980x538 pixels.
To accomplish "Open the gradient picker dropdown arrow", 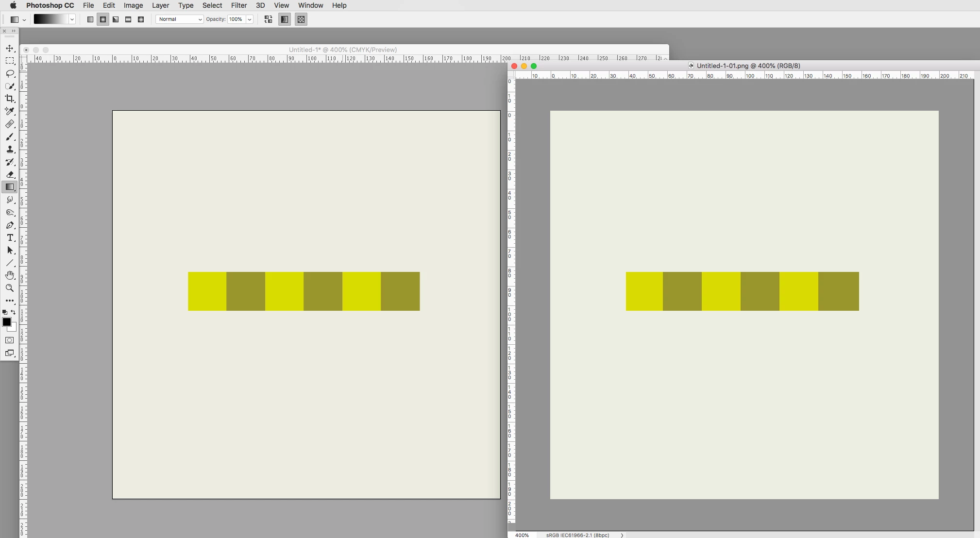I will pos(72,19).
